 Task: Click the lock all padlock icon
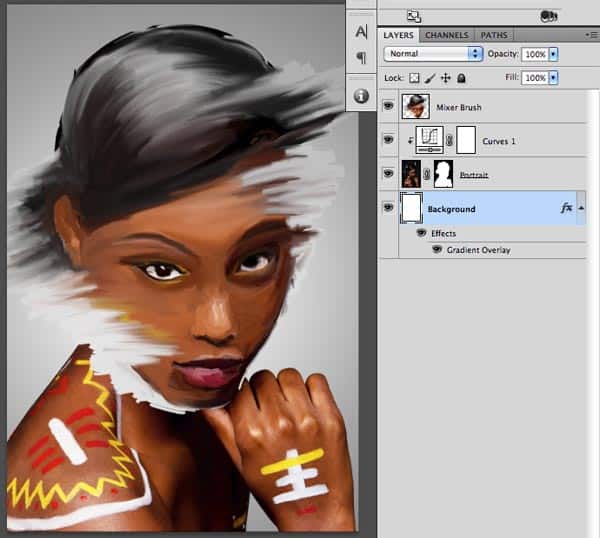coord(461,78)
